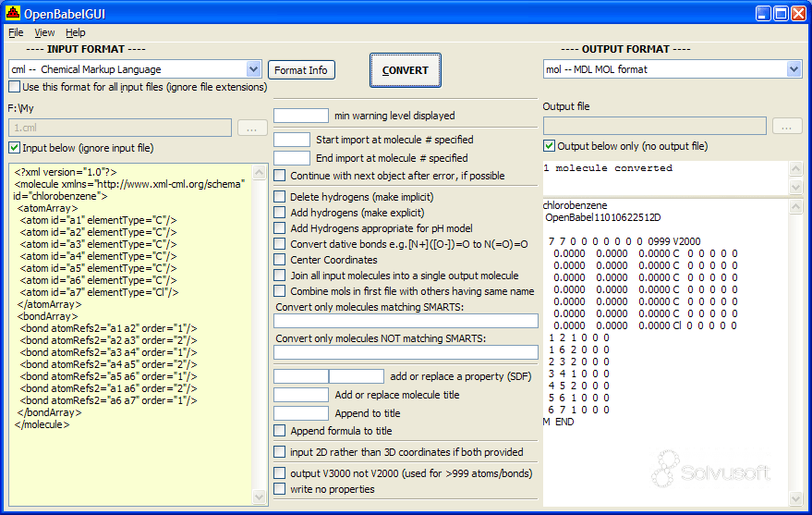This screenshot has width=812, height=515.
Task: Click the second 'add or replace a property' field
Action: (x=357, y=376)
